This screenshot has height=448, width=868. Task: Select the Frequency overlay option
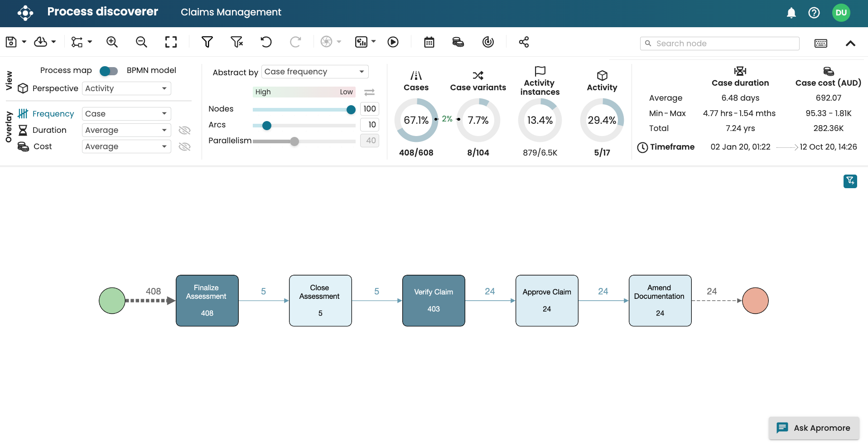(x=53, y=114)
